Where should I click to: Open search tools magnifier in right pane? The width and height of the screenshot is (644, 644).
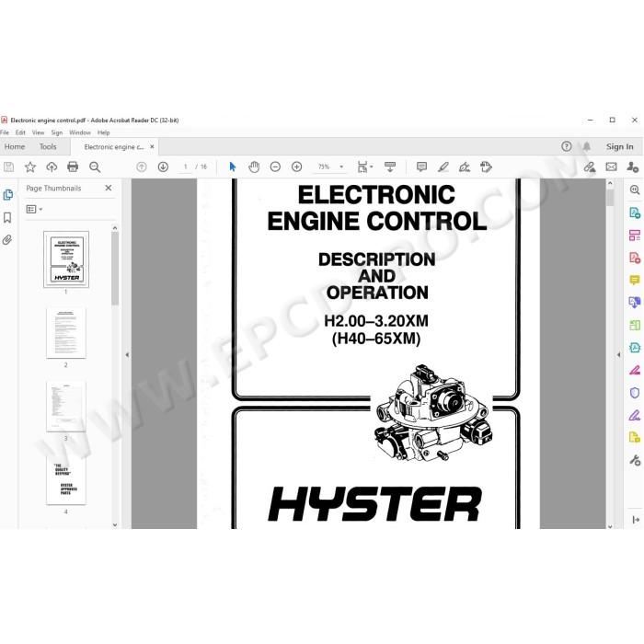[635, 190]
